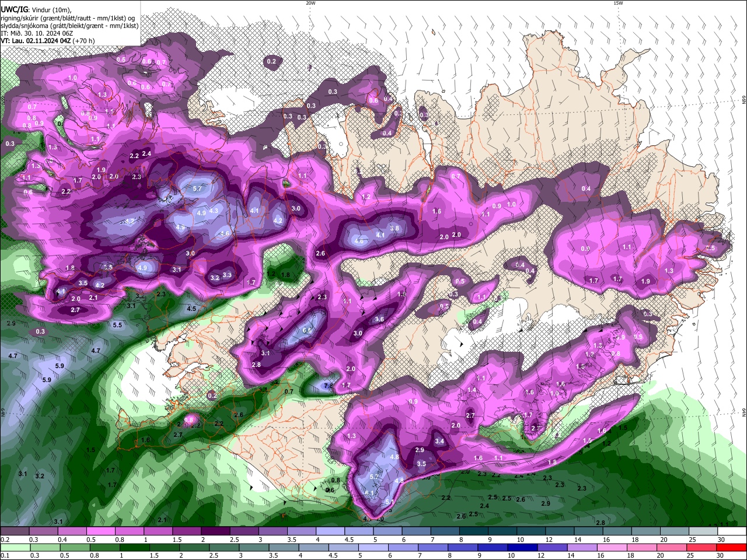Click the 20W longitude label

[x=310, y=3]
